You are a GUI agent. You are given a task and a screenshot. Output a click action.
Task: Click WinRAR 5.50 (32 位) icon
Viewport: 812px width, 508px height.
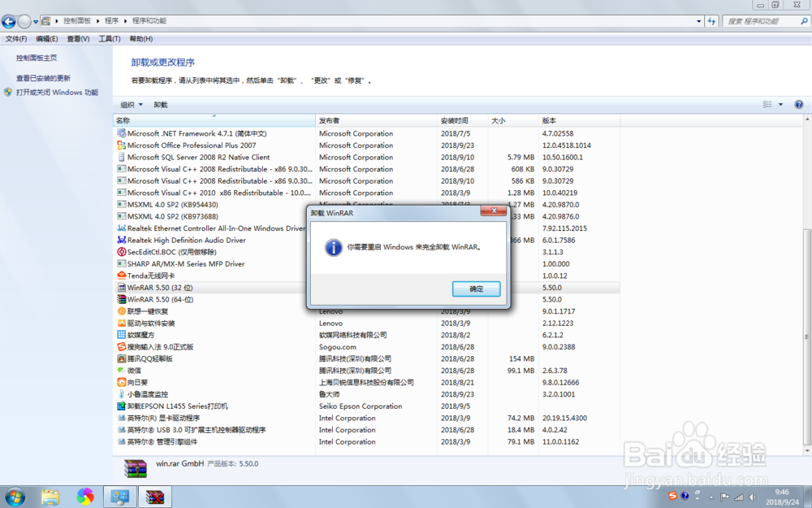coord(121,287)
